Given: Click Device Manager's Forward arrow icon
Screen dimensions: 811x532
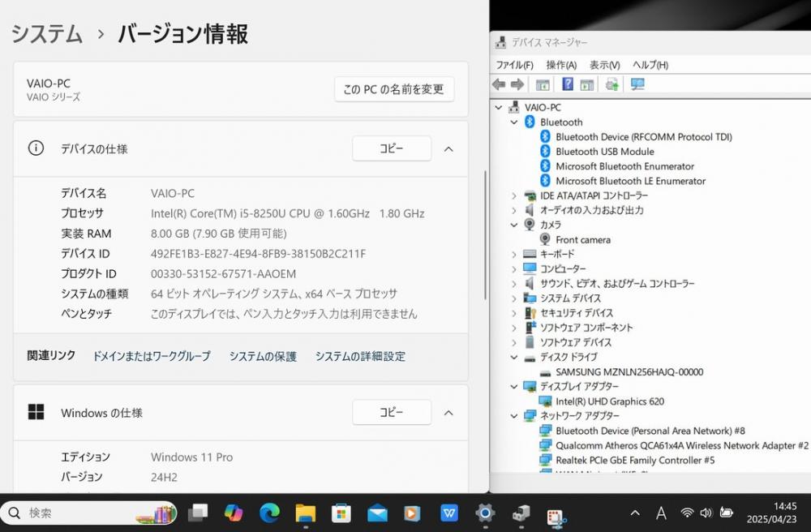Looking at the screenshot, I should coord(517,84).
